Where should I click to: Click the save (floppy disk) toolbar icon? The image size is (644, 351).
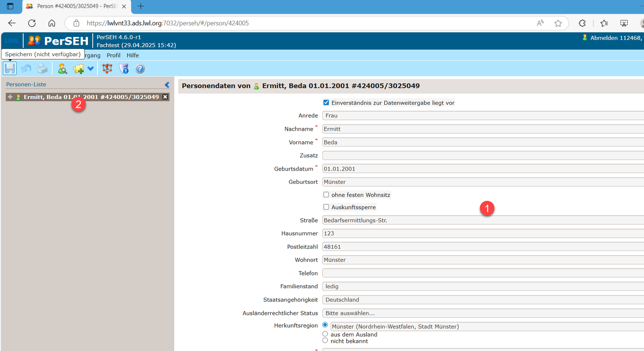coord(10,68)
